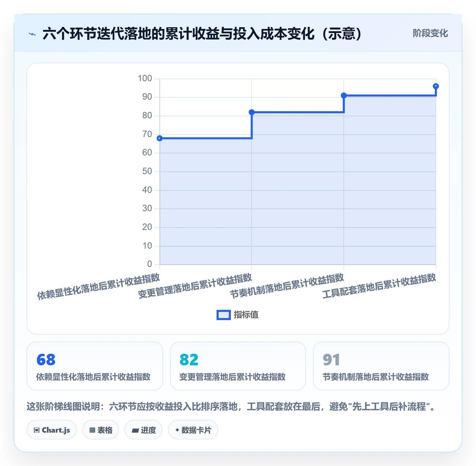Viewport: 476px width, 466px height.
Task: Click x-axis label 工具配套落地后累计收益指数
Action: pos(379,286)
